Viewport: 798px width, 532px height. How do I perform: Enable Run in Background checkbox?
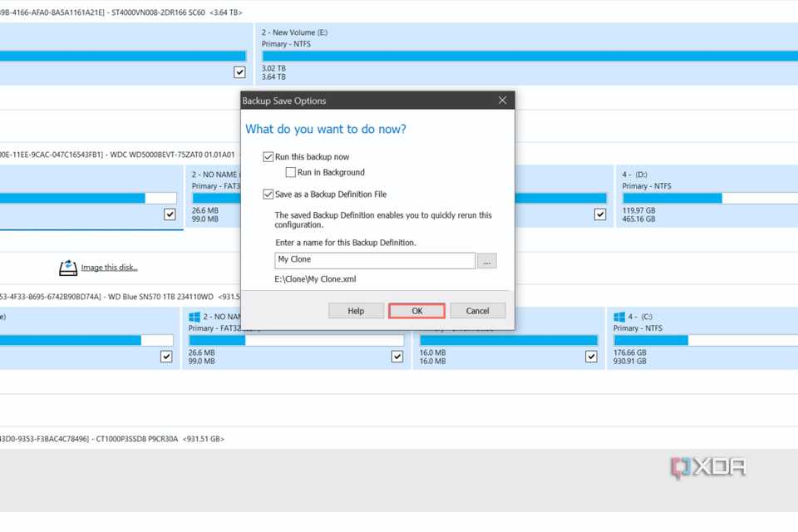coord(291,172)
